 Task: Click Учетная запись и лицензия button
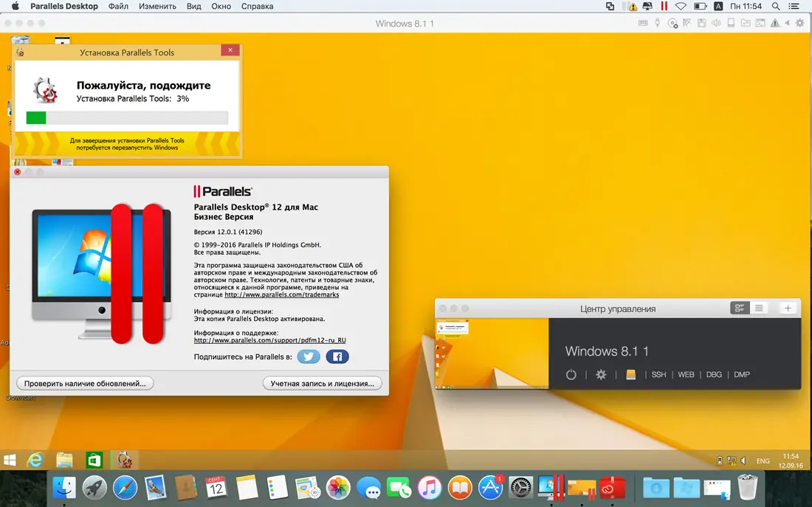point(322,383)
